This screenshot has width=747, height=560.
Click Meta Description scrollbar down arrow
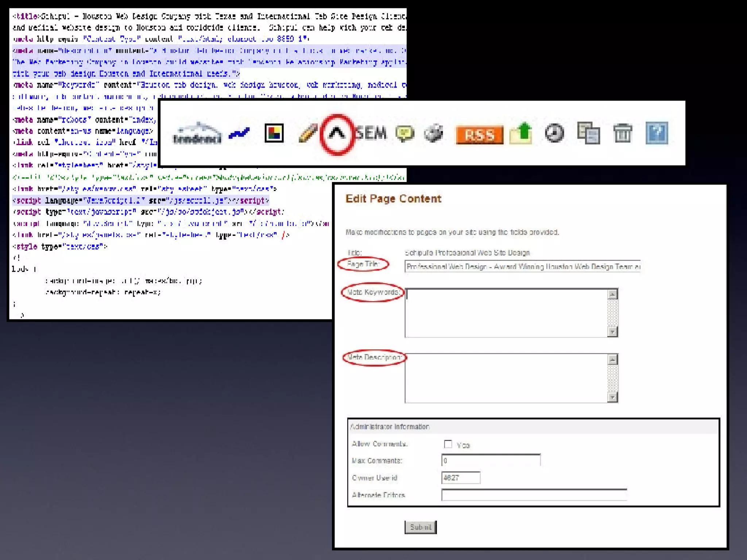coord(612,397)
